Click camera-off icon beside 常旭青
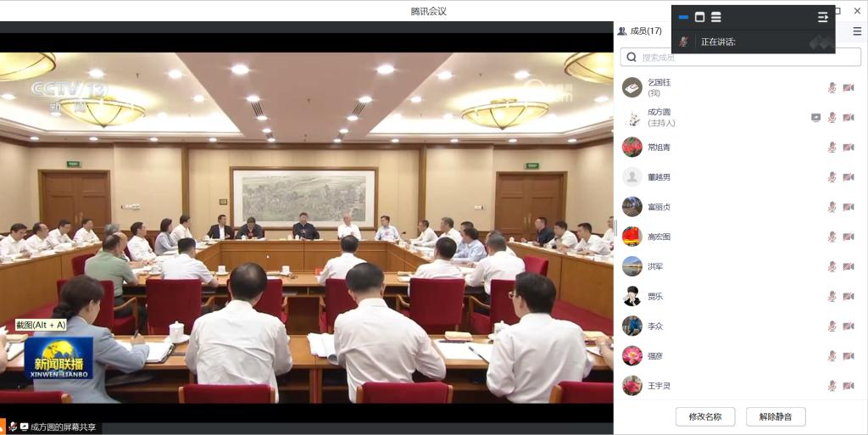The height and width of the screenshot is (435, 868). click(x=848, y=148)
